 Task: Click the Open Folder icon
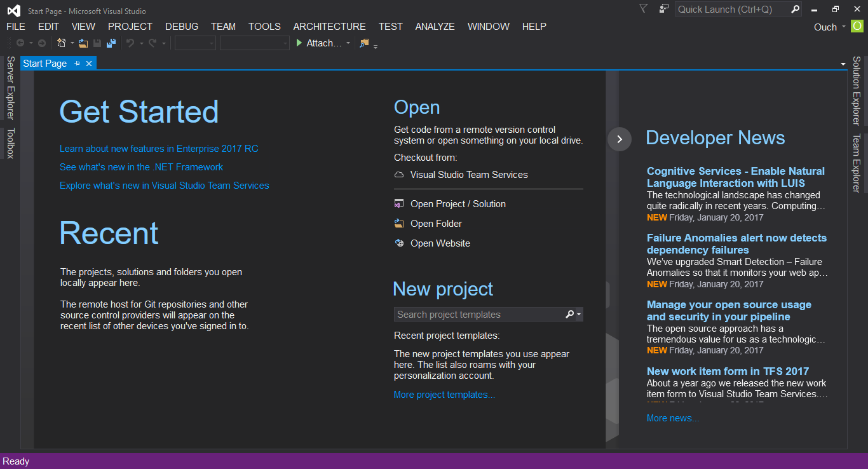click(399, 224)
